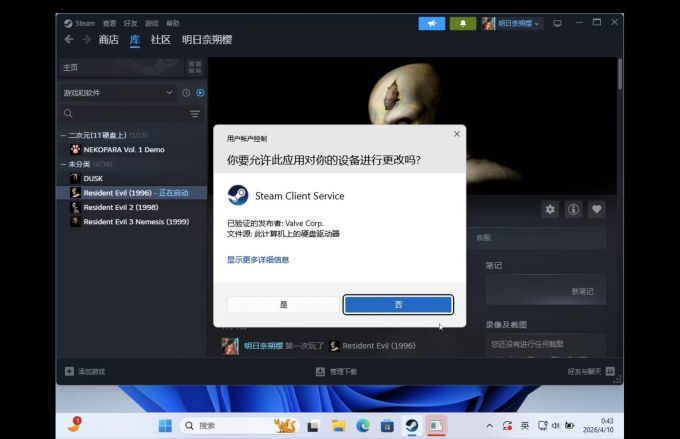Go forward with the right arrow

pos(86,39)
